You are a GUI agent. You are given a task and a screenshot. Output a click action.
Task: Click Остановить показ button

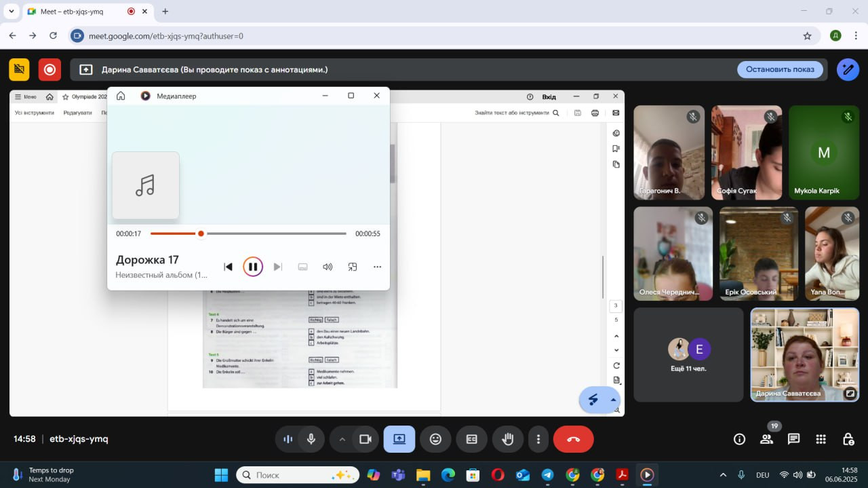[x=780, y=69]
